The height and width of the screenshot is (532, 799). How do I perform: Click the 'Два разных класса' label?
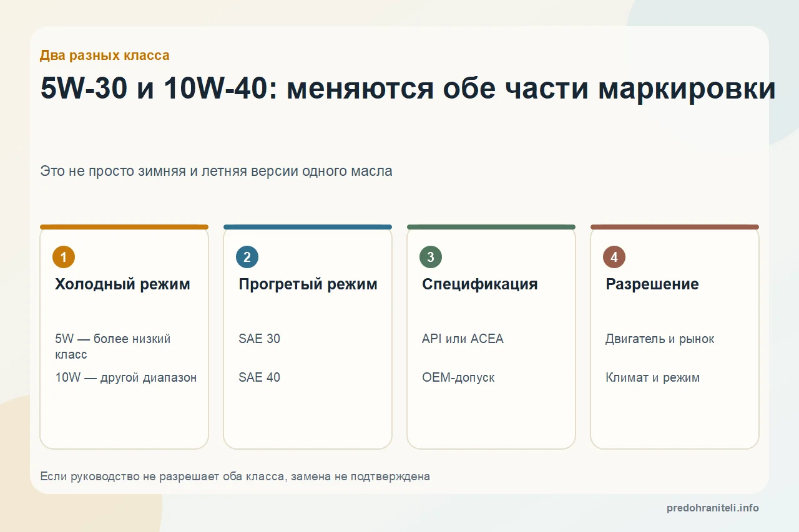[104, 55]
